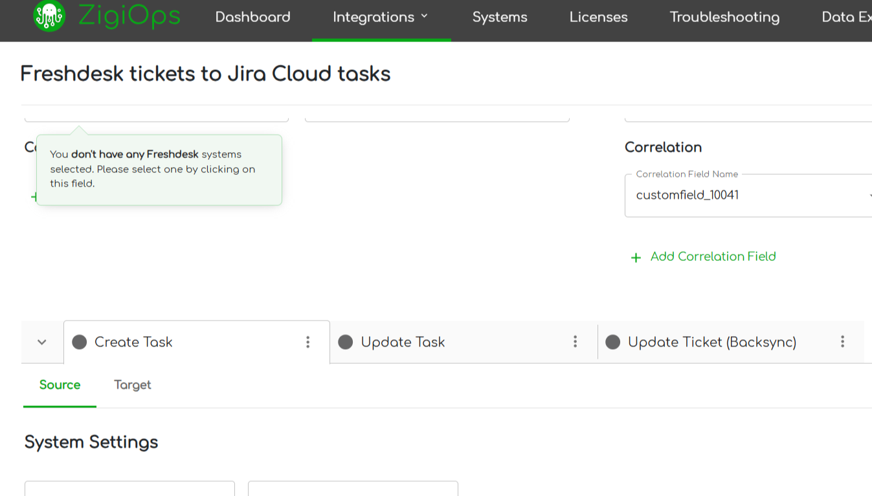Toggle the Update Task status circle
872x496 pixels.
coord(346,342)
